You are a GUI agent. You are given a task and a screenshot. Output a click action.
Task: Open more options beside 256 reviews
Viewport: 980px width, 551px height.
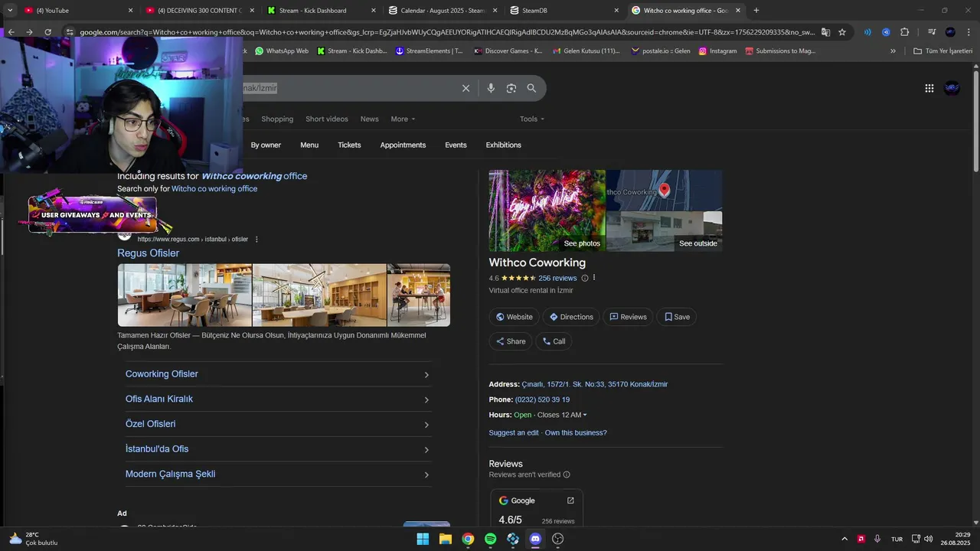(x=594, y=278)
